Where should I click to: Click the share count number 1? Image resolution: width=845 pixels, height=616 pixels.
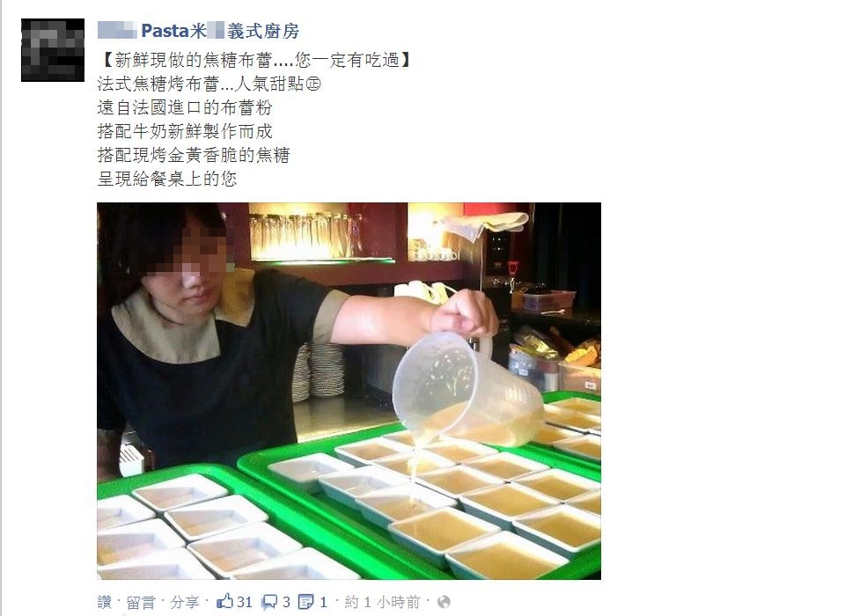pyautogui.click(x=323, y=602)
